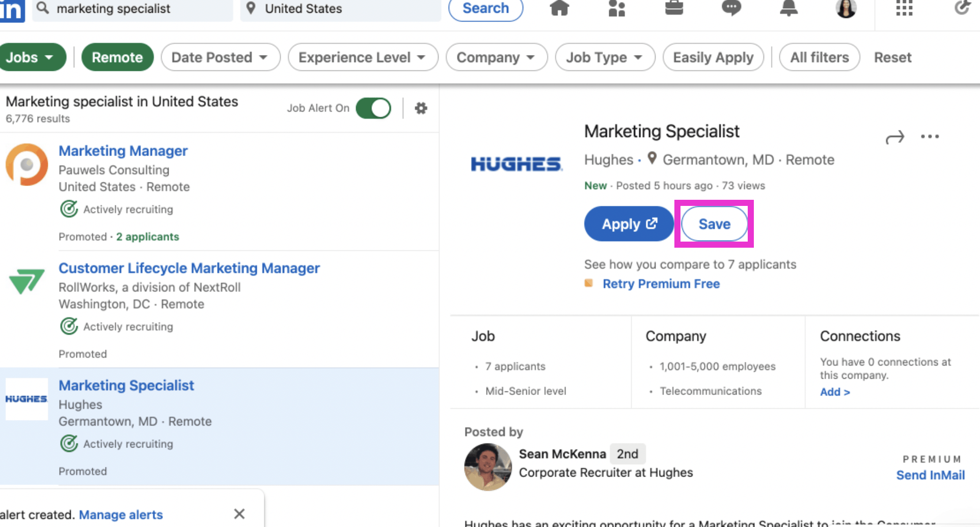
Task: Click Retry Premium Free link
Action: tap(661, 283)
